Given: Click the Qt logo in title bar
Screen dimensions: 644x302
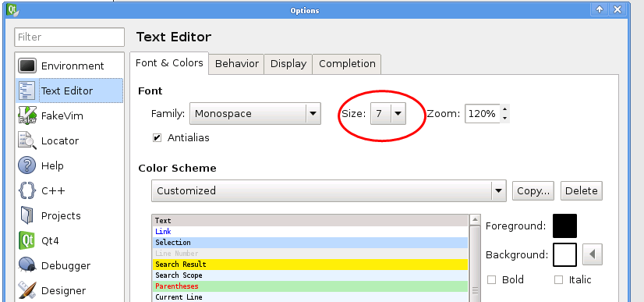Looking at the screenshot, I should coord(12,10).
